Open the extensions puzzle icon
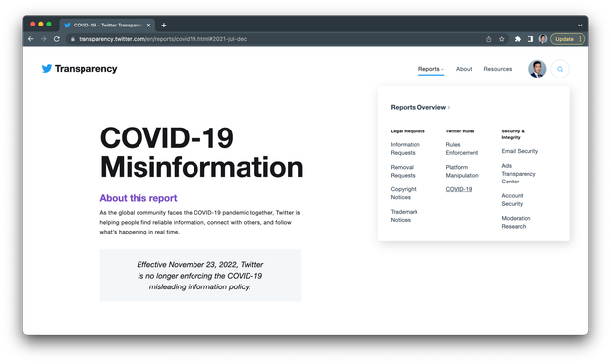Viewport: 611px width, 364px height. tap(517, 39)
